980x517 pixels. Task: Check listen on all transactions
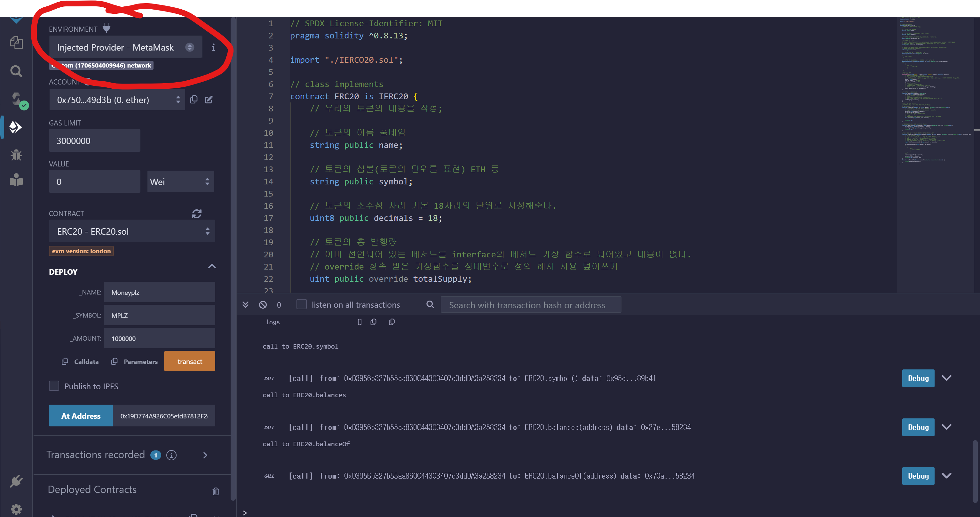click(301, 304)
